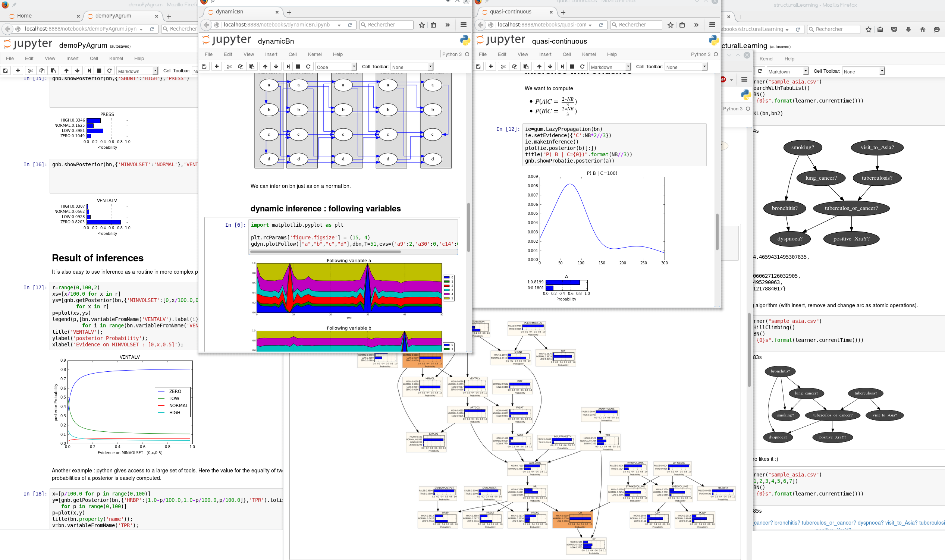Interrupt kernel with stop icon in quasi-continuous
The width and height of the screenshot is (945, 560).
572,67
